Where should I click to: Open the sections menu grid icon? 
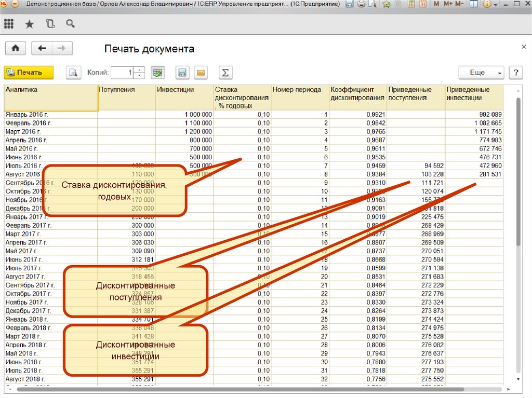click(9, 24)
